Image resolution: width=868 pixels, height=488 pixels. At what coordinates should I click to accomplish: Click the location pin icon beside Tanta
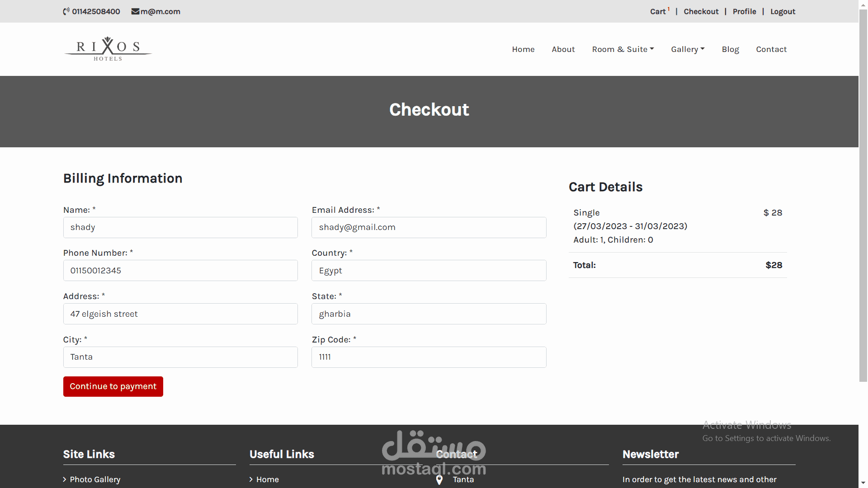pos(439,479)
